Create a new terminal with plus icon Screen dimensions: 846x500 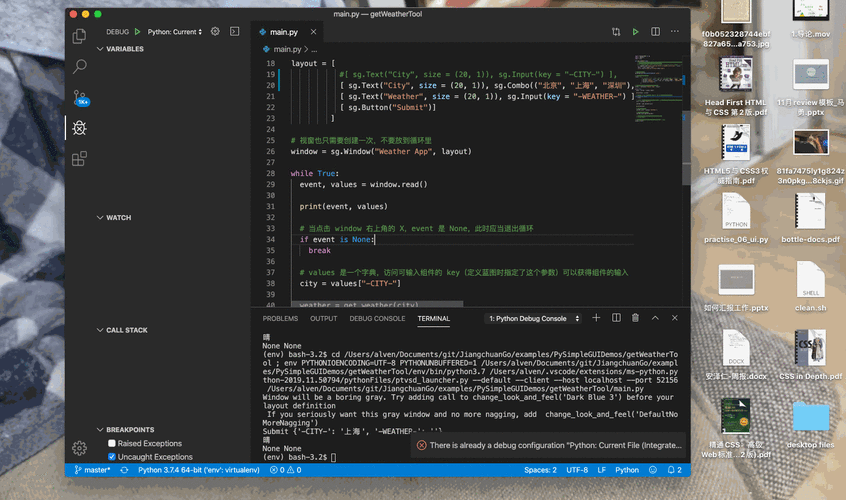tap(596, 318)
